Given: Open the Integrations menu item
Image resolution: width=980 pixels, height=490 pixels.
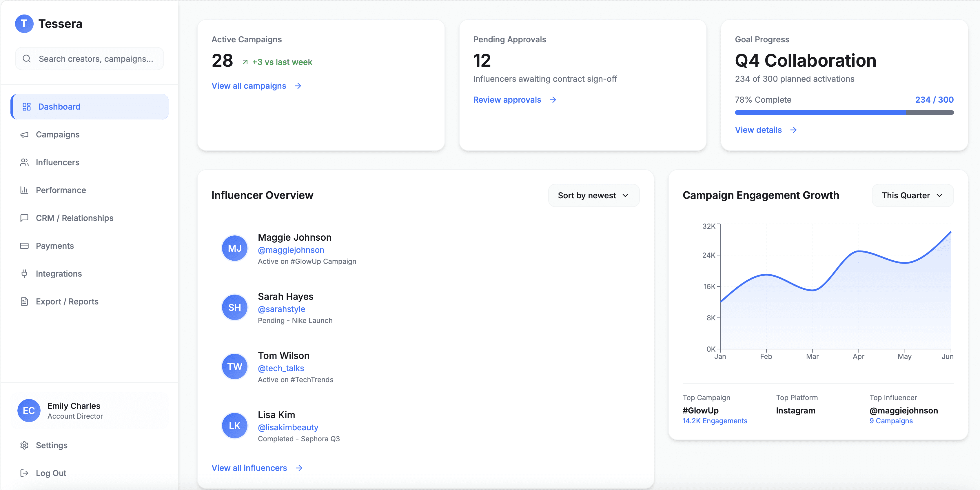Looking at the screenshot, I should [x=90, y=273].
